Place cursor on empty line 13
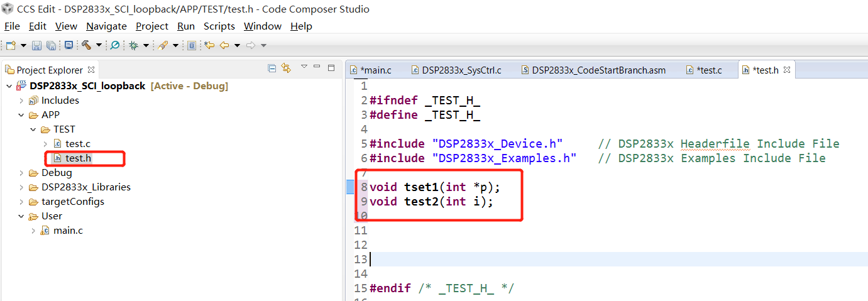The width and height of the screenshot is (868, 301). click(618, 260)
